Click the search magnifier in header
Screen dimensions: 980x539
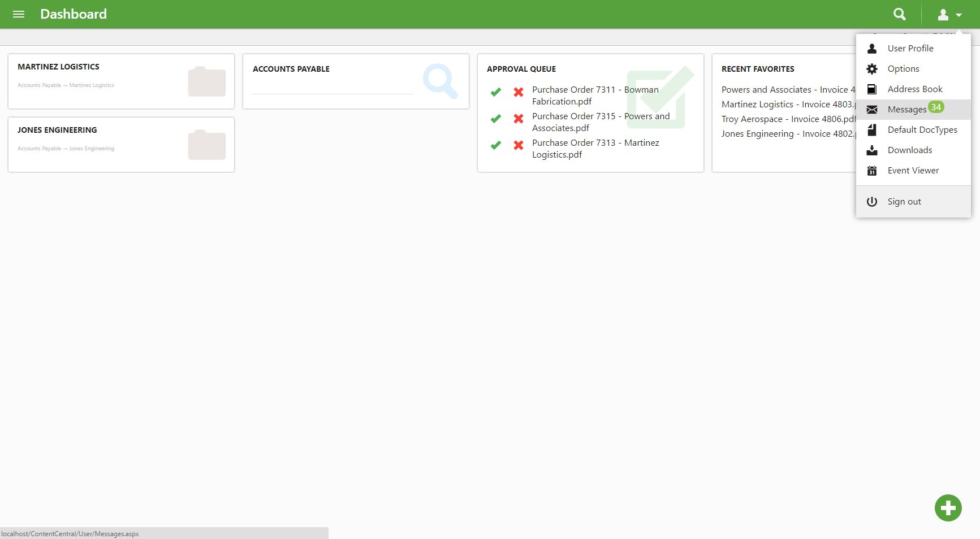pos(899,14)
